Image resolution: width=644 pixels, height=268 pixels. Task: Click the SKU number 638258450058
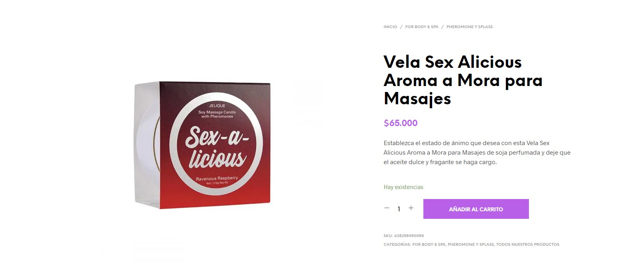(409, 236)
